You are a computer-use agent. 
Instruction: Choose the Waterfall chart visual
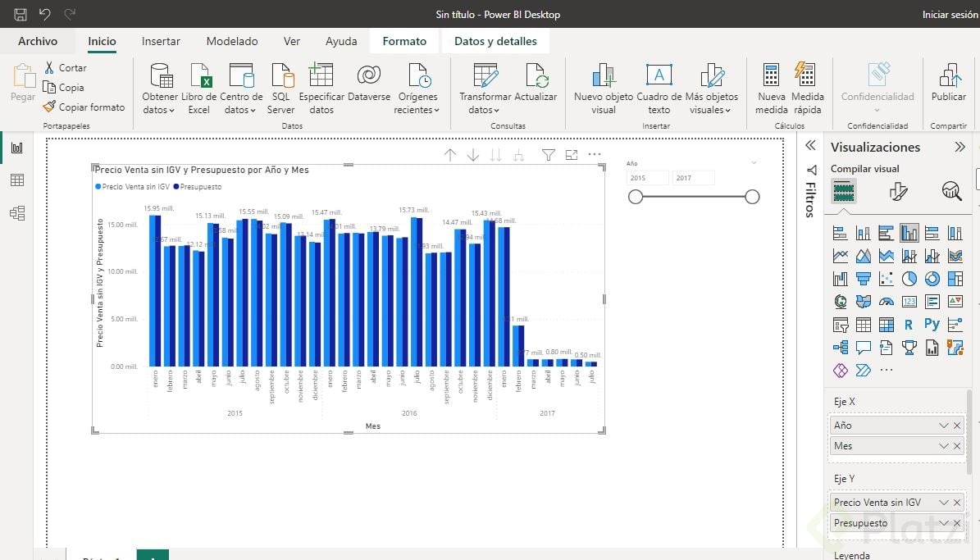[x=840, y=279]
